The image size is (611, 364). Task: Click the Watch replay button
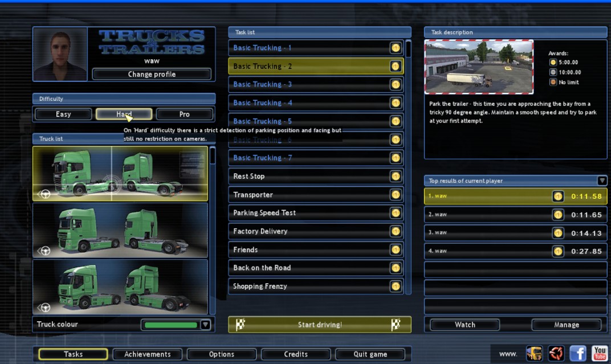(465, 325)
